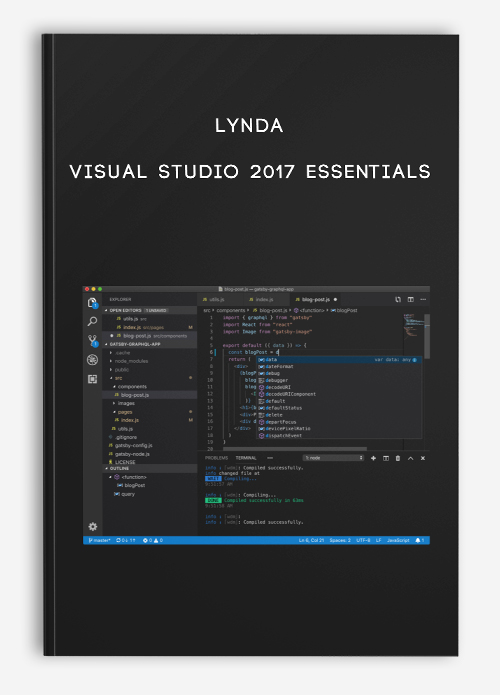Viewport: 500px width, 695px height.
Task: Select 'decodeURIComponent' suggestion
Action: point(339,394)
